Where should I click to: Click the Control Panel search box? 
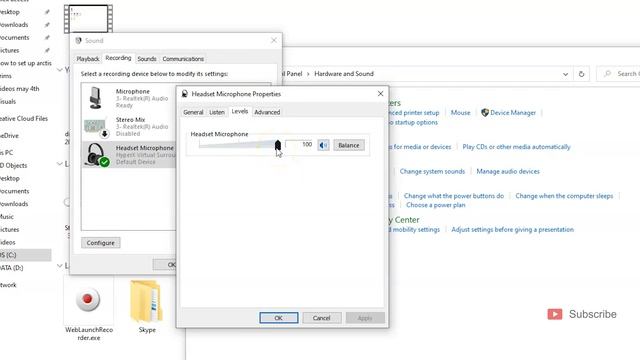tap(619, 74)
